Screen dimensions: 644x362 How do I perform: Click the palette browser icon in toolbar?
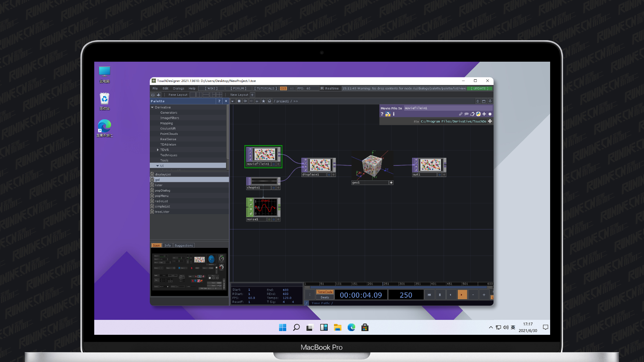click(159, 95)
